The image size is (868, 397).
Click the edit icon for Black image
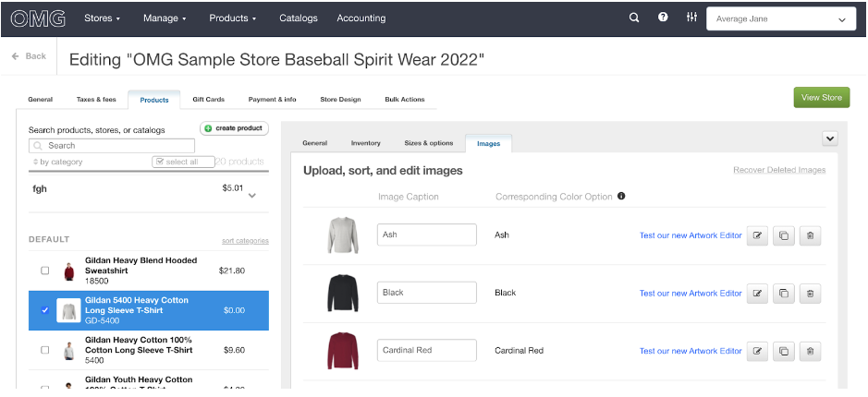click(757, 293)
